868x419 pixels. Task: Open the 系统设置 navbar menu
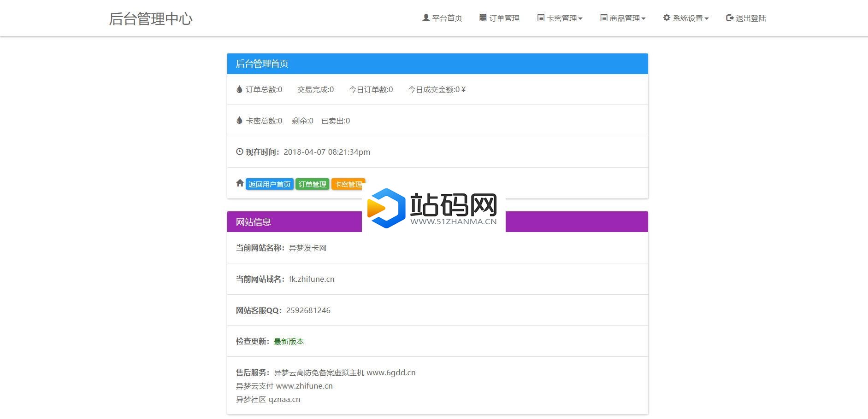coord(686,18)
